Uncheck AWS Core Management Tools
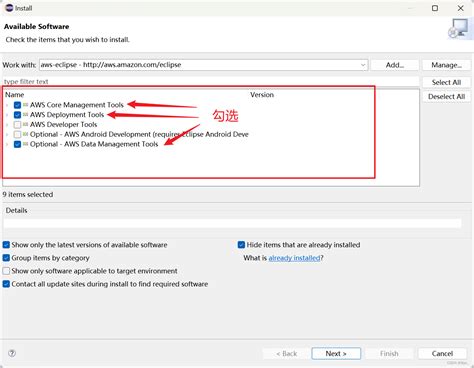474x368 pixels. point(17,105)
